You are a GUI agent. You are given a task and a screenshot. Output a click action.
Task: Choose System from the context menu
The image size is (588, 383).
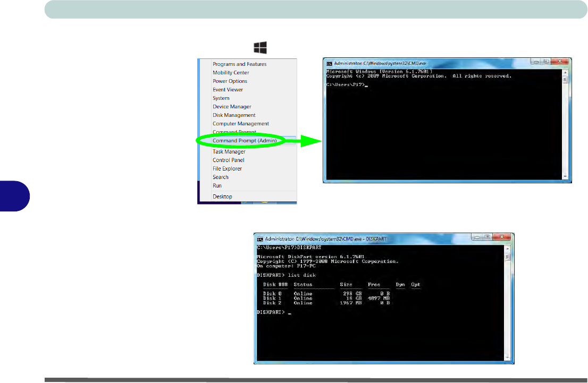(x=221, y=98)
